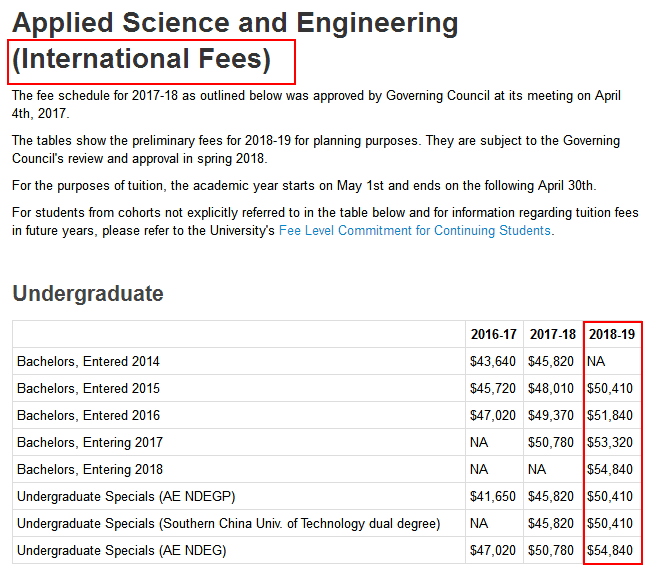Select the 2018-19 fee for Bachelors Entering 2018
The width and height of the screenshot is (662, 576).
pyautogui.click(x=610, y=470)
